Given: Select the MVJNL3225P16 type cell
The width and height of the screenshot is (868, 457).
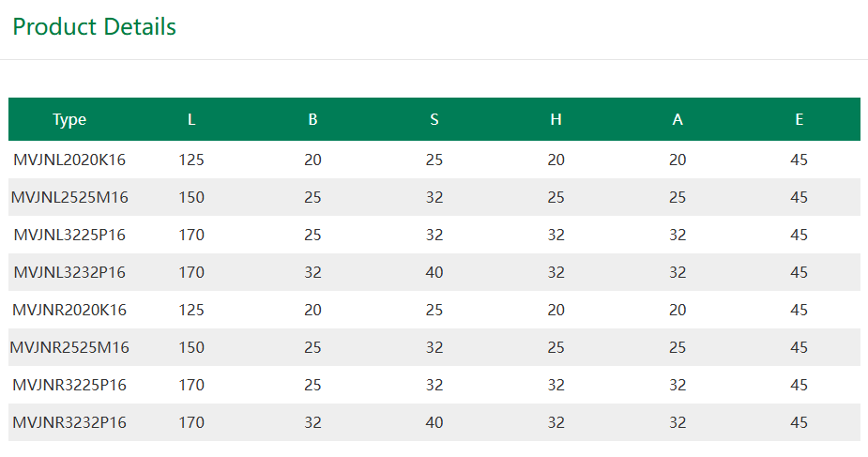Looking at the screenshot, I should pos(69,236).
